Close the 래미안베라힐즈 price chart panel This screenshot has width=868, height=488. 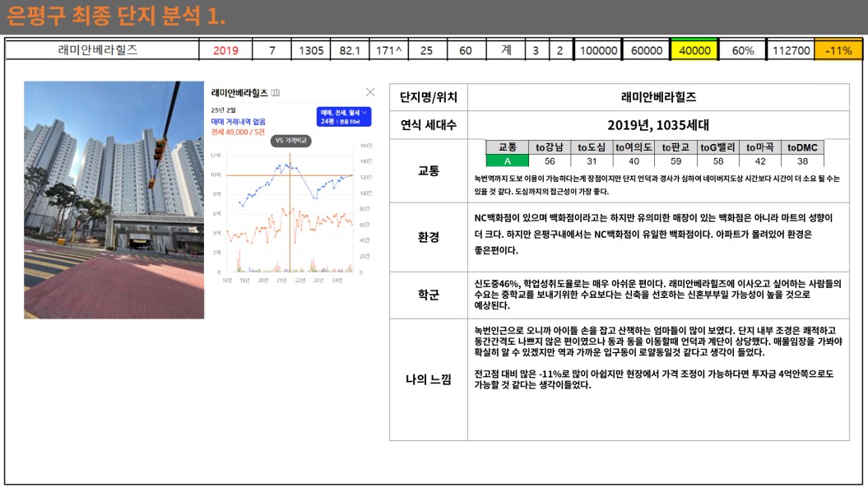370,92
